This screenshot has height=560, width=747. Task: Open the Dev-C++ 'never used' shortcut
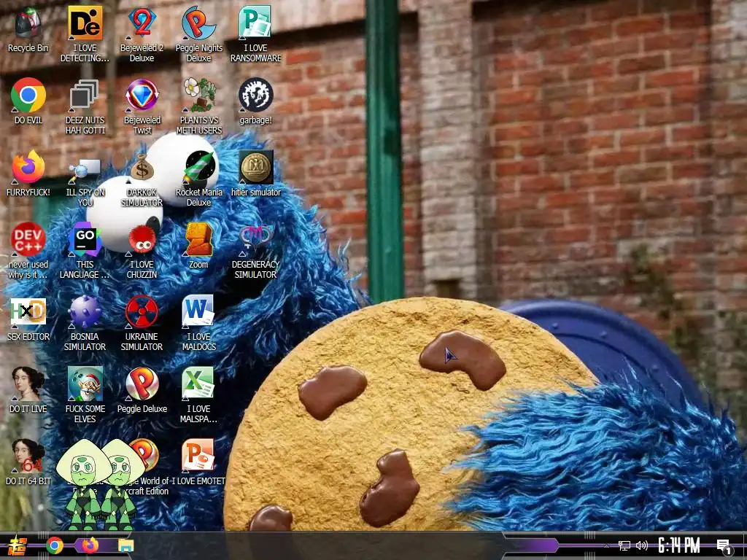[x=28, y=251]
